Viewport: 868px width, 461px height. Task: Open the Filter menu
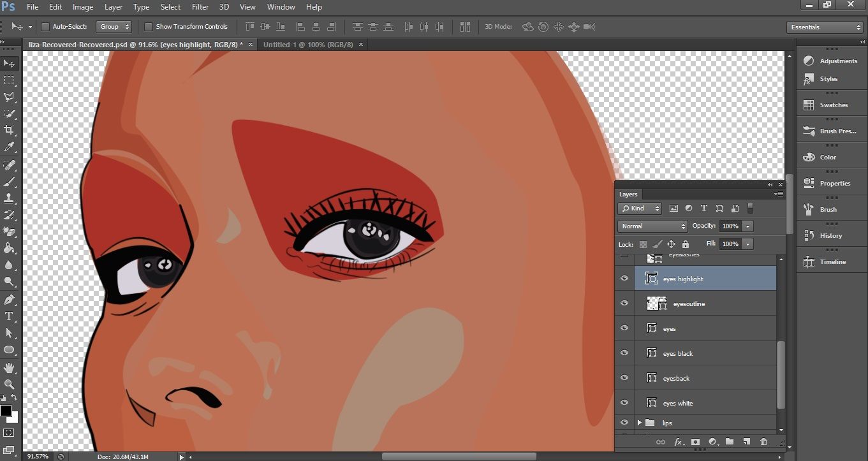[200, 7]
